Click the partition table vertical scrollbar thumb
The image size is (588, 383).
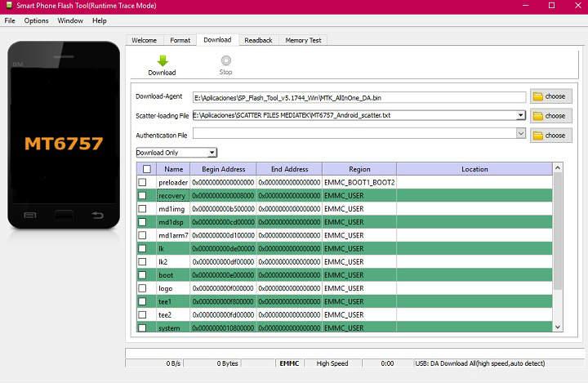click(x=558, y=231)
